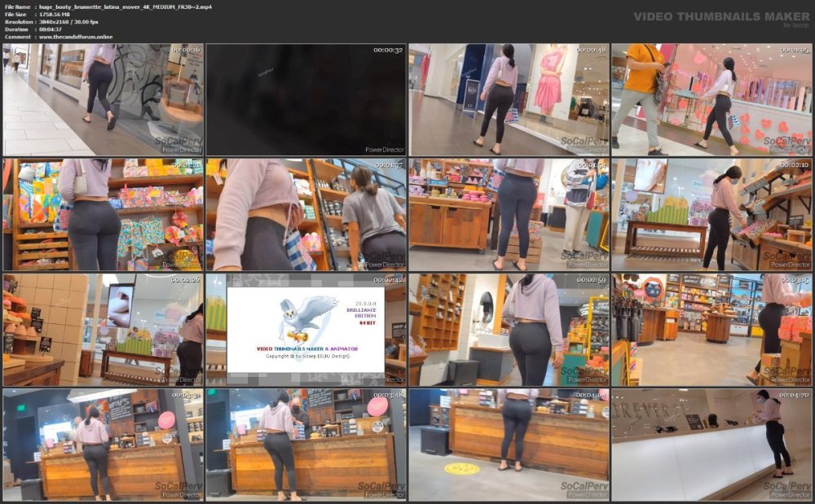Select the resolution text 3840x2160 / 30.00 fps
This screenshot has height=504, width=815.
(68, 22)
